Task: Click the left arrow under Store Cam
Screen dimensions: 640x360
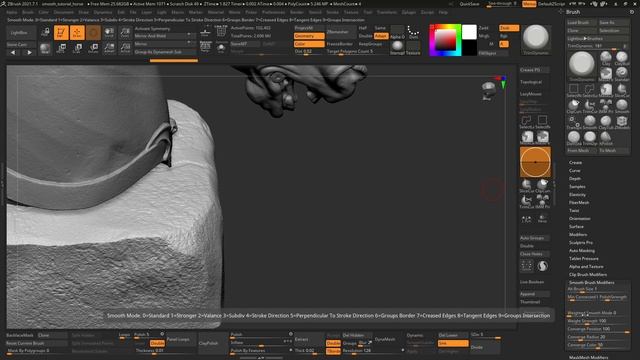Action: pos(13,53)
